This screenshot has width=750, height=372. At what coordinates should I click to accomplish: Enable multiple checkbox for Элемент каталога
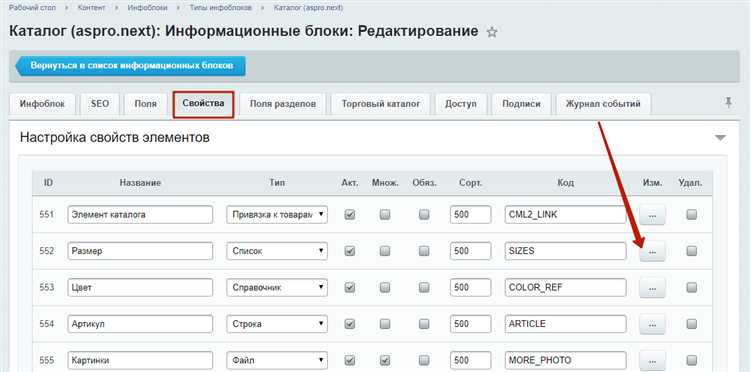pos(385,215)
